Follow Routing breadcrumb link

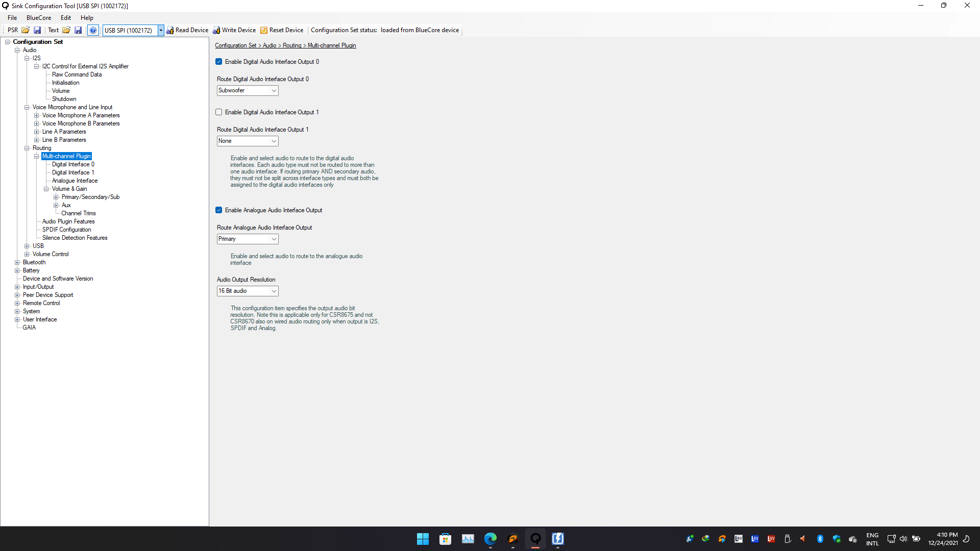[x=292, y=45]
